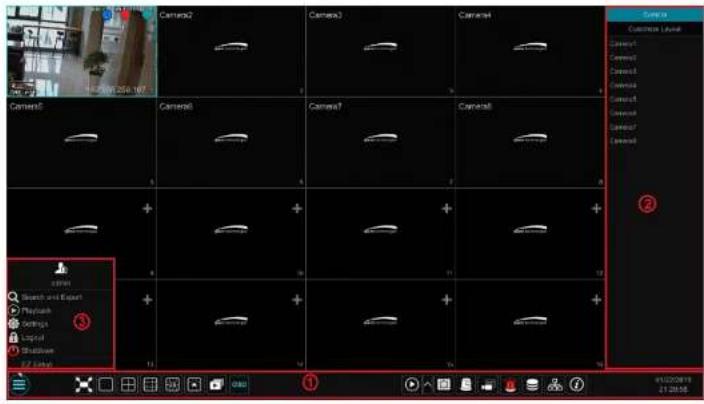This screenshot has width=704, height=404.
Task: Select Camera5 in the camera list
Action: pos(623,99)
